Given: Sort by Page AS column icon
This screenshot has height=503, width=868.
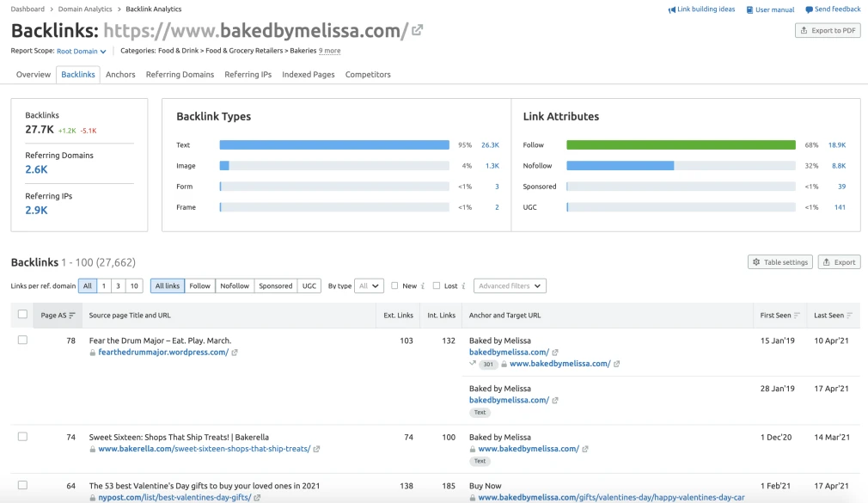Looking at the screenshot, I should pos(72,316).
